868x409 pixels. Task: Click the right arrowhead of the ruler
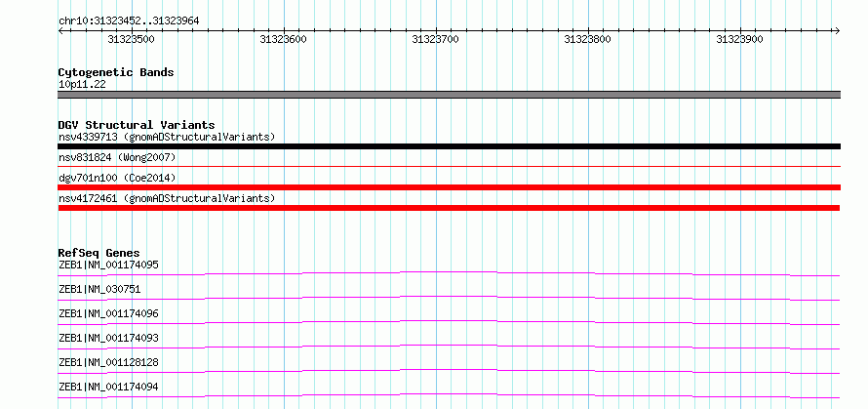coord(838,30)
